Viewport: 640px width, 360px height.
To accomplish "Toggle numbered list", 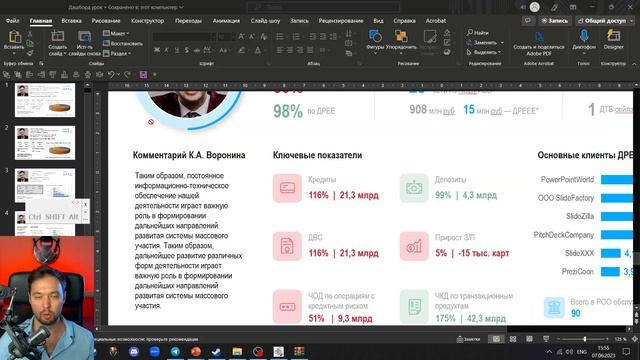I will pos(297,37).
